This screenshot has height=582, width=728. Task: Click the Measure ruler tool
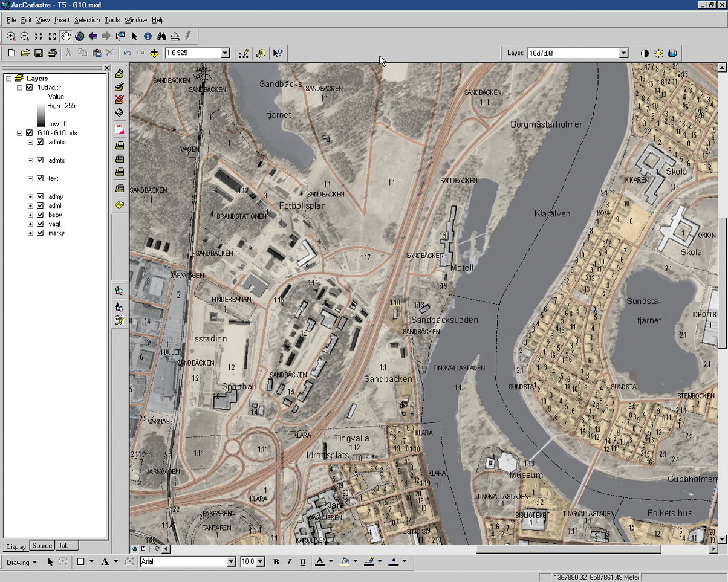click(x=175, y=36)
